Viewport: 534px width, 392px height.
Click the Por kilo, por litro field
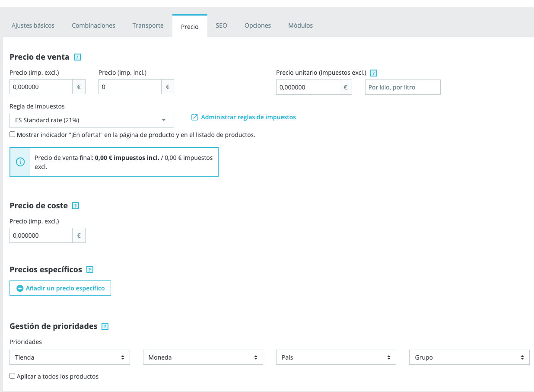(x=402, y=87)
